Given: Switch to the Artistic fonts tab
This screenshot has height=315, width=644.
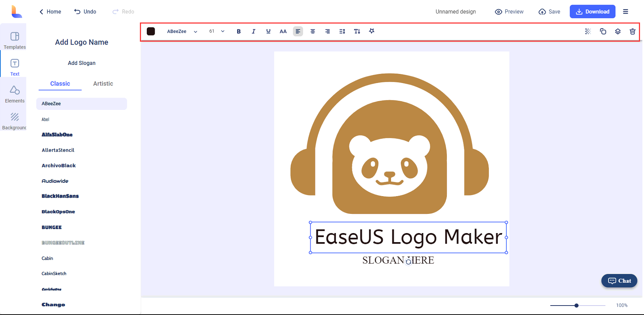Looking at the screenshot, I should click(103, 84).
